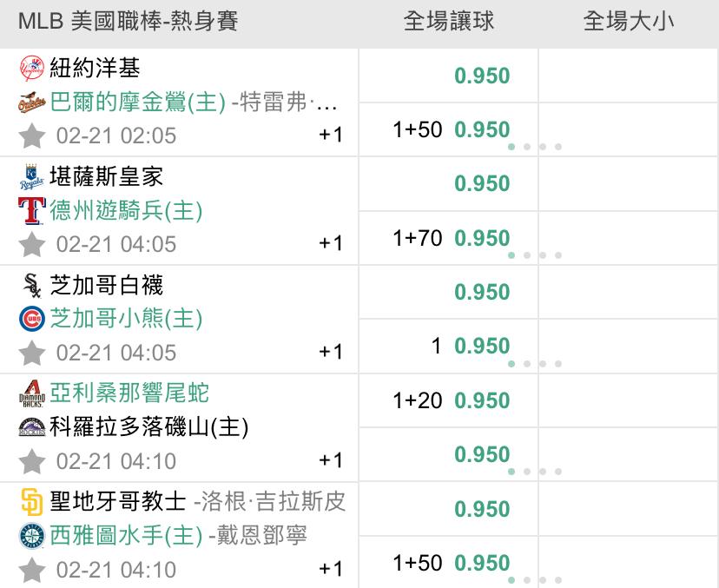The height and width of the screenshot is (588, 719).
Task: Pick 德州遊騎兵 1+70 handicap odds 0.950
Action: click(x=482, y=238)
